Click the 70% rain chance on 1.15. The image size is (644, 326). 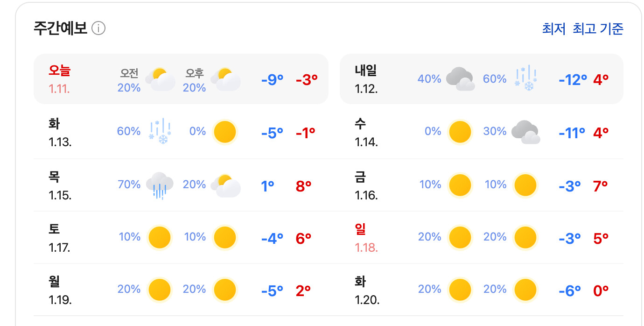point(129,184)
